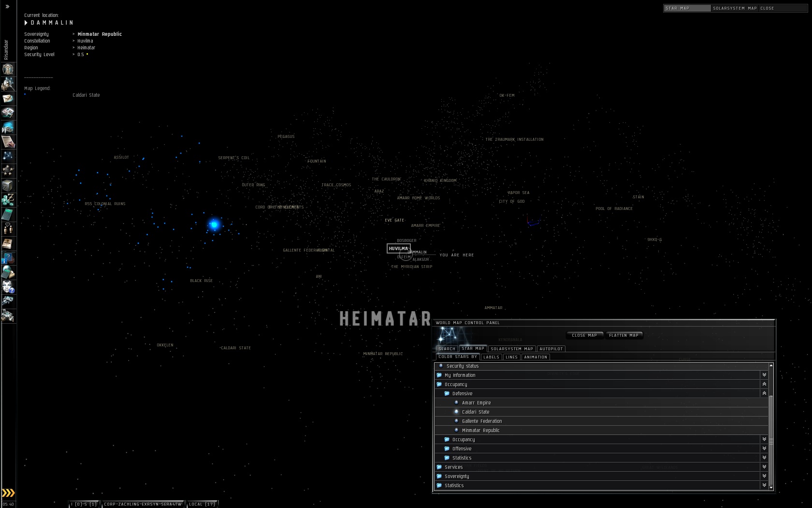This screenshot has height=508, width=812.
Task: Open the five-stars corporation icon
Action: coord(8,171)
